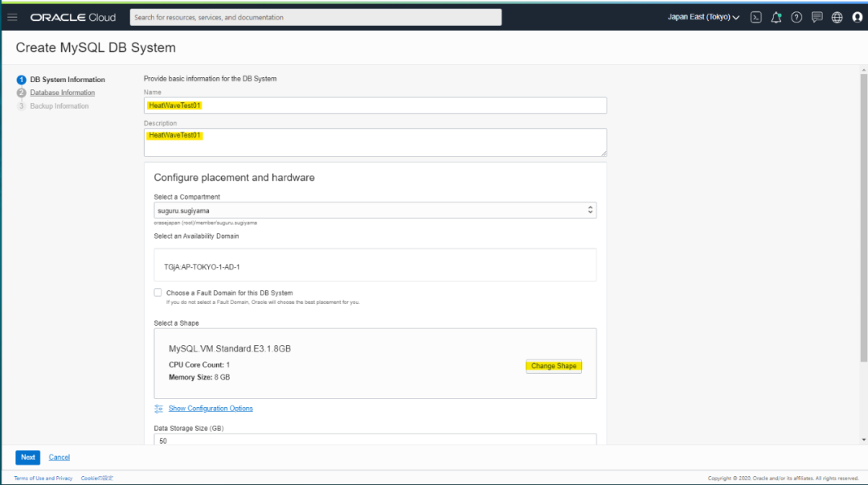Screen dimensions: 868x485
Task: Launch Cloud Shell from the header
Action: click(x=755, y=17)
